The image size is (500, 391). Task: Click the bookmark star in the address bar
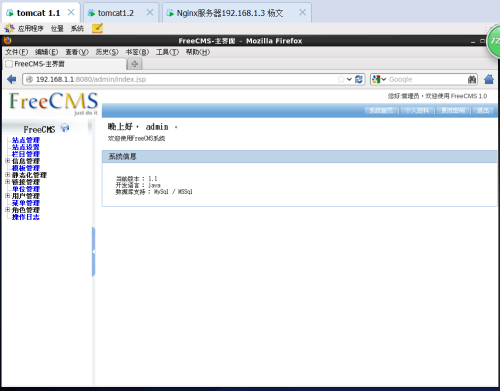point(341,79)
